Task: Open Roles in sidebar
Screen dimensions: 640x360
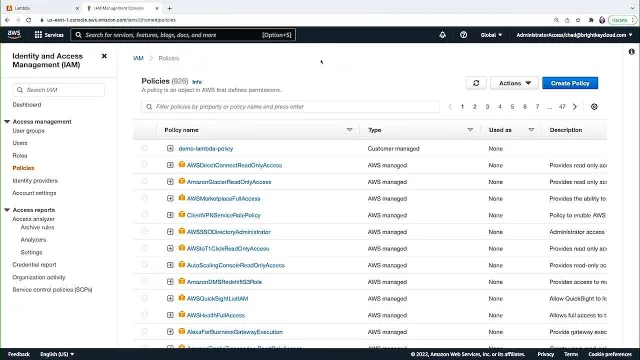Action: pyautogui.click(x=20, y=156)
